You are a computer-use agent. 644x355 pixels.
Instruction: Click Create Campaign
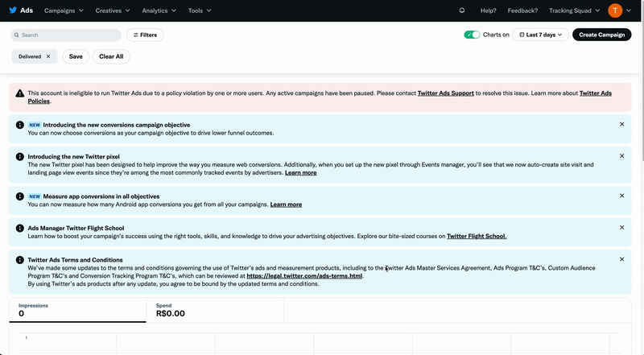coord(601,35)
